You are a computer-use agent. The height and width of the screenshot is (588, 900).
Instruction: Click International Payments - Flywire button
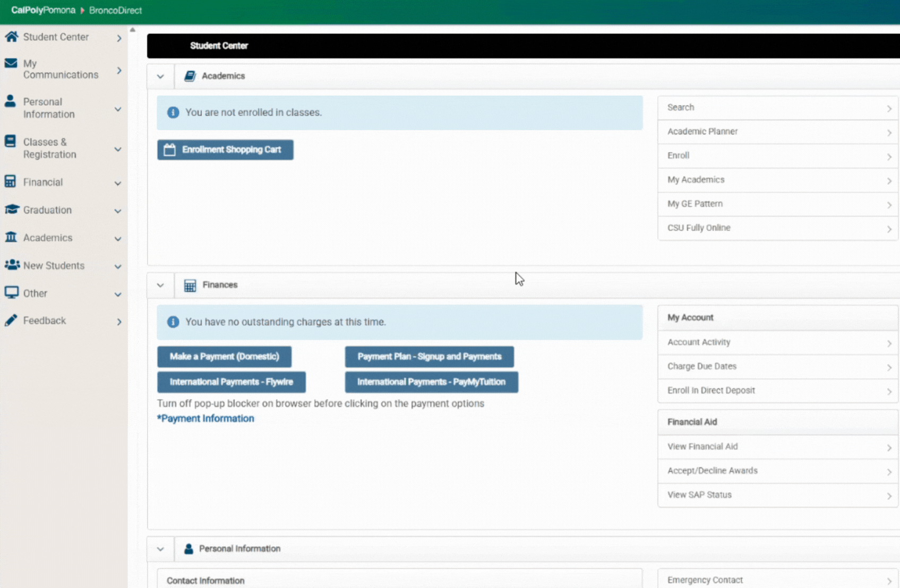coord(231,382)
